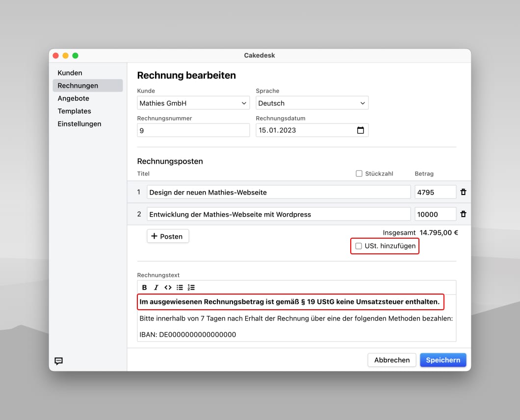Image resolution: width=520 pixels, height=420 pixels.
Task: Navigate to the Angebote section
Action: 73,98
